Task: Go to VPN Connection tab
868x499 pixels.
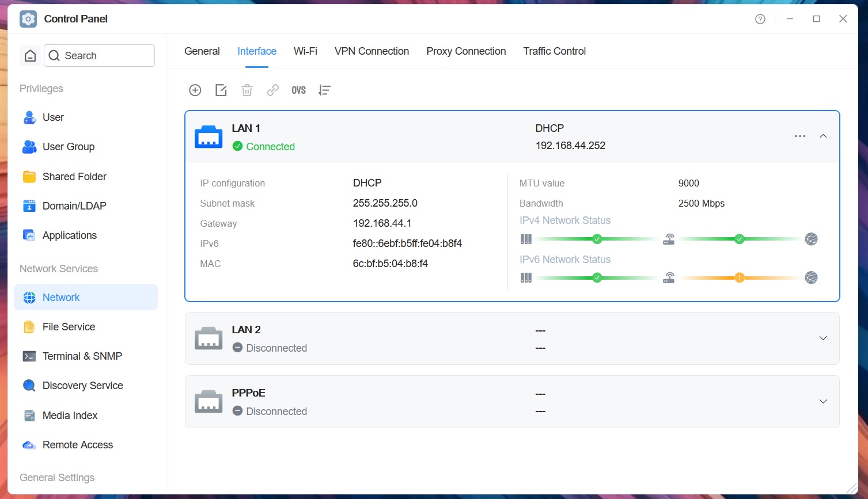Action: click(372, 51)
